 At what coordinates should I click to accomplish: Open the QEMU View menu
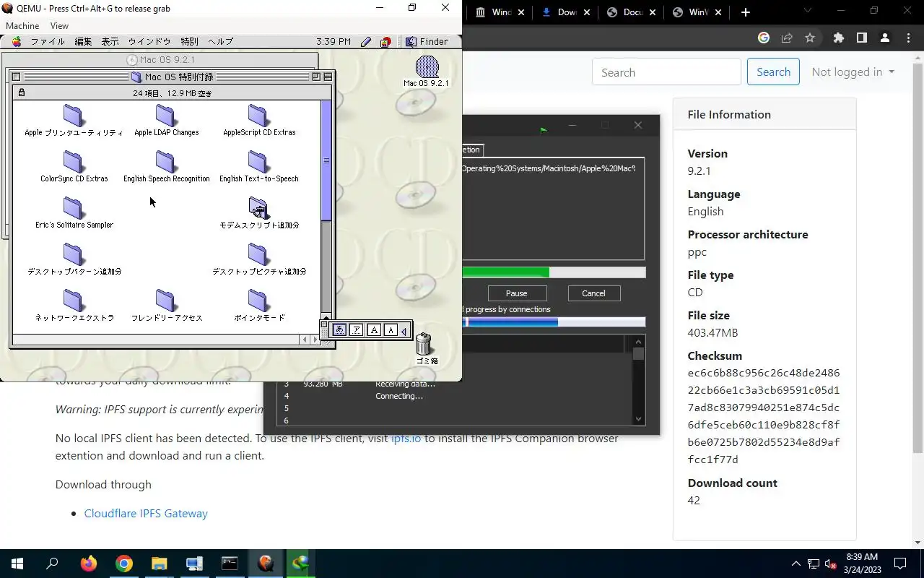click(59, 25)
